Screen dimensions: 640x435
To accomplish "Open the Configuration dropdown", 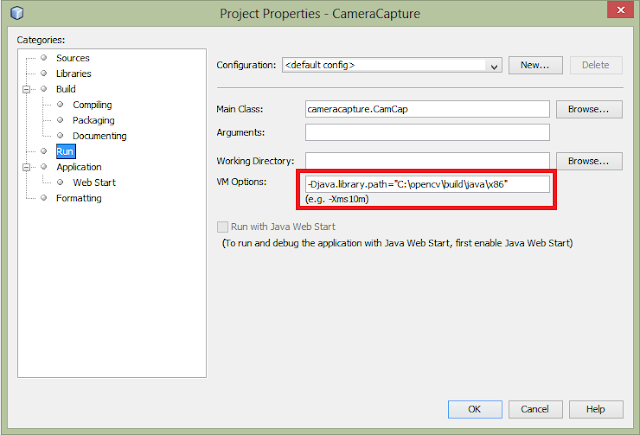I will pos(493,65).
